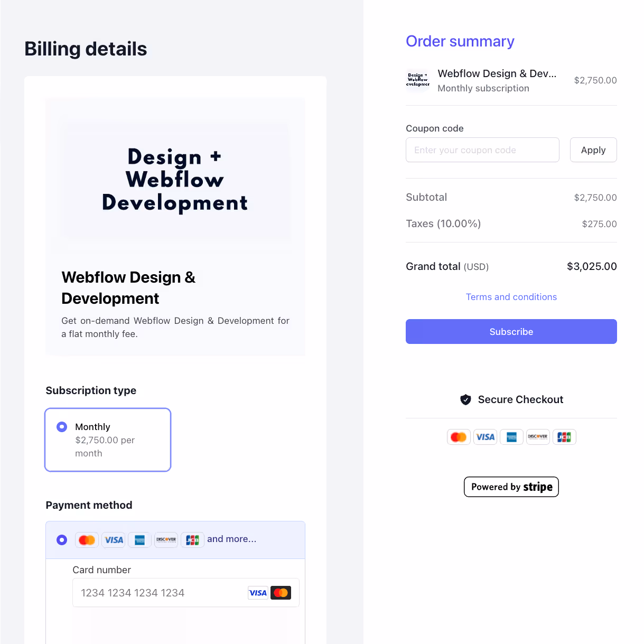Click the Secure Checkout text

click(520, 399)
